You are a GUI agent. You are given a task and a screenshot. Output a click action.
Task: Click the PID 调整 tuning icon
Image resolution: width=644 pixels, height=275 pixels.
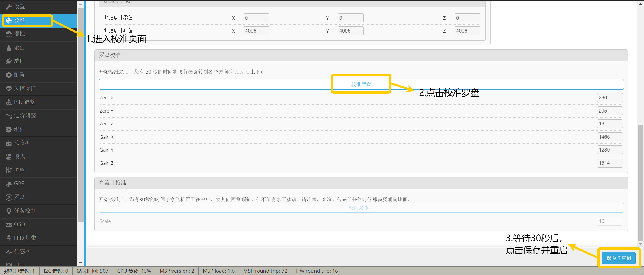pyautogui.click(x=9, y=102)
